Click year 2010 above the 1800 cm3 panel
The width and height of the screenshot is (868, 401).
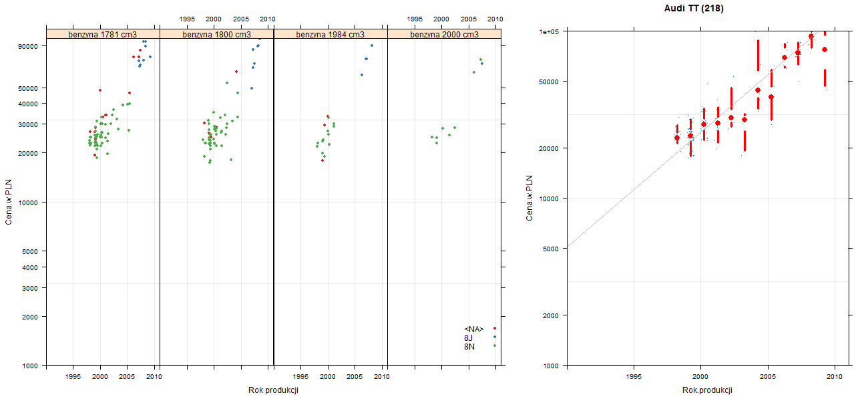[268, 19]
